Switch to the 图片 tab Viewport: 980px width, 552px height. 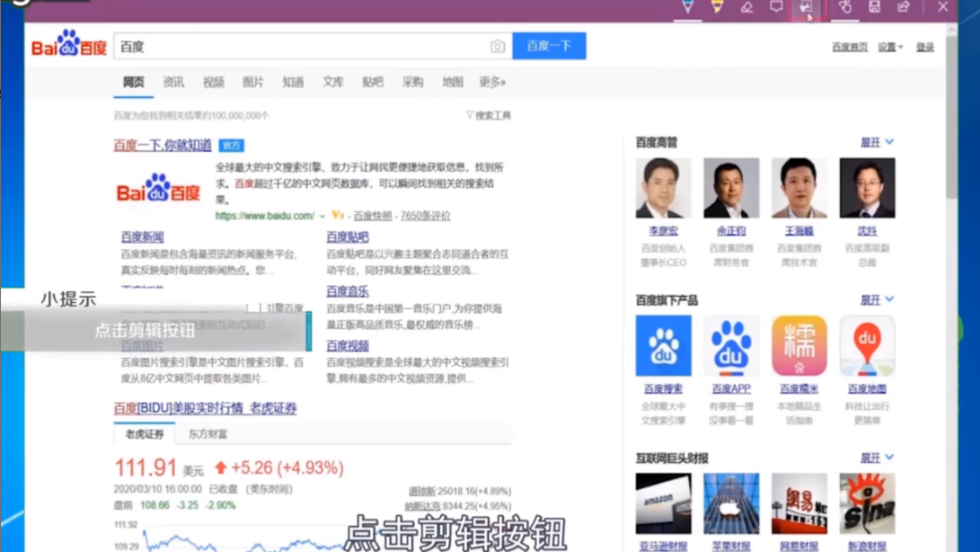point(253,82)
